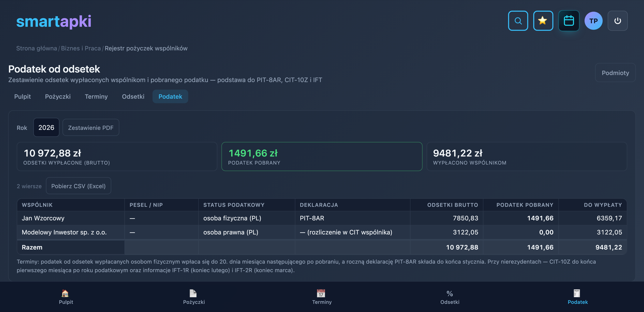Click the 10 972,88 total in Razem row
This screenshot has width=644, height=312.
[462, 247]
